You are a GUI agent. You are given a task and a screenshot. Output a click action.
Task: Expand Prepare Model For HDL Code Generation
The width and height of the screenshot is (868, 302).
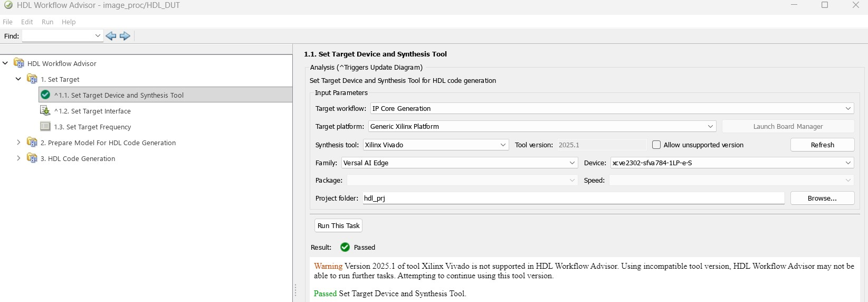coord(18,143)
